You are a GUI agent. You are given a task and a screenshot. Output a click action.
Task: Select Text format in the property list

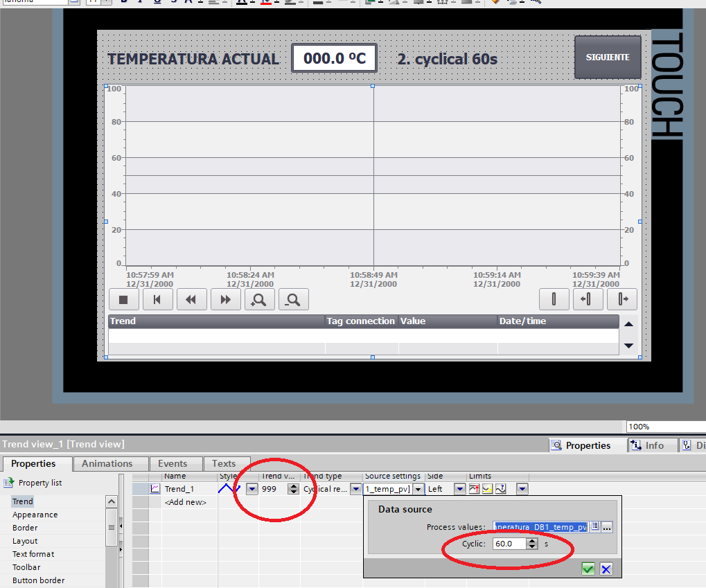pos(33,554)
